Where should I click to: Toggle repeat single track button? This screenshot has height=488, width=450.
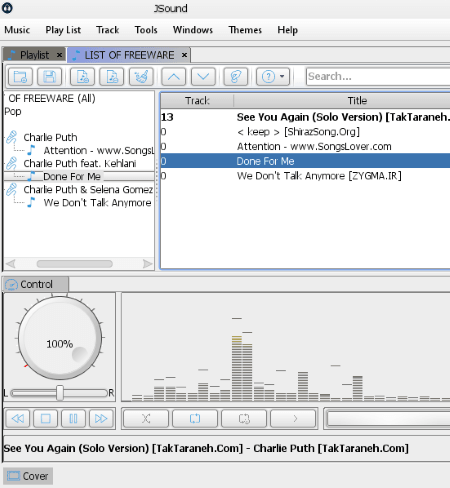(244, 419)
